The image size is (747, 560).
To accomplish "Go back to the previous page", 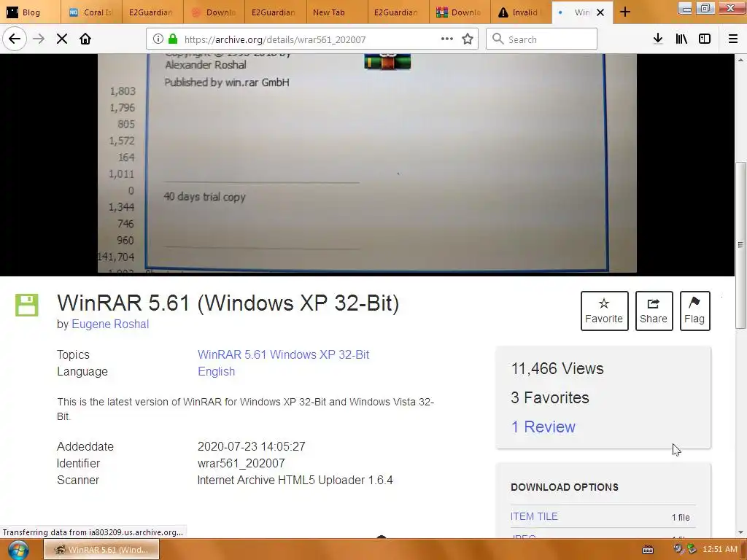I will tap(15, 39).
